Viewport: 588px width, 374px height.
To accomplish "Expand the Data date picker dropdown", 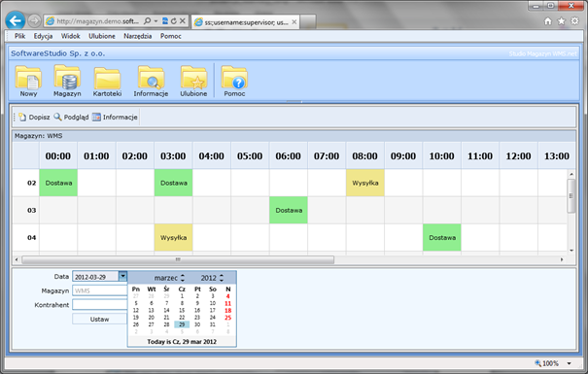I will (x=122, y=277).
